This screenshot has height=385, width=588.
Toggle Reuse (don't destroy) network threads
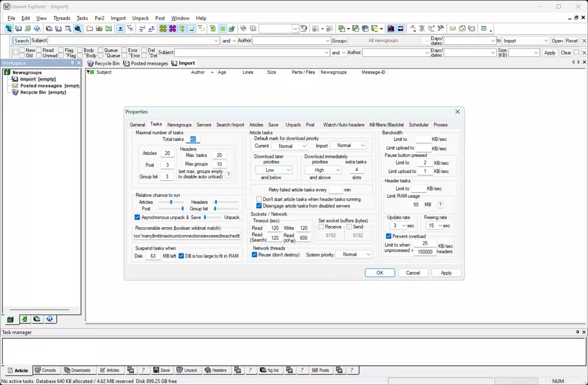point(255,255)
